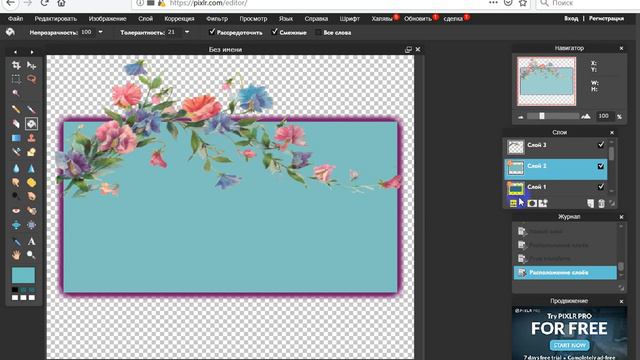Create a new layer in Слои panel
640x360 pixels.
point(591,203)
